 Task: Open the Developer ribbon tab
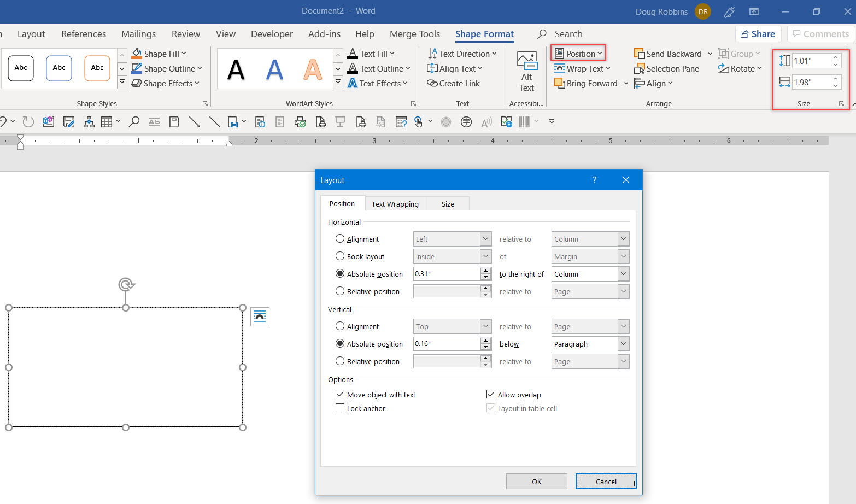[272, 34]
